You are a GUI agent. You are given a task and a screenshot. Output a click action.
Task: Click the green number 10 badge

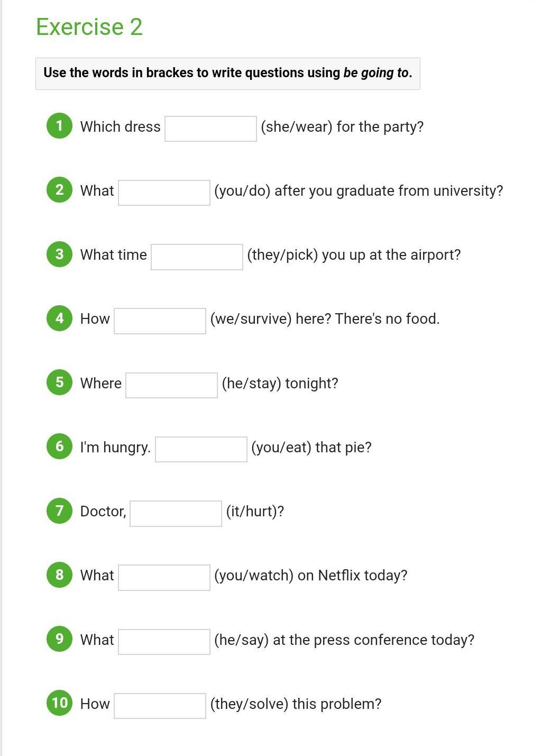tap(59, 703)
